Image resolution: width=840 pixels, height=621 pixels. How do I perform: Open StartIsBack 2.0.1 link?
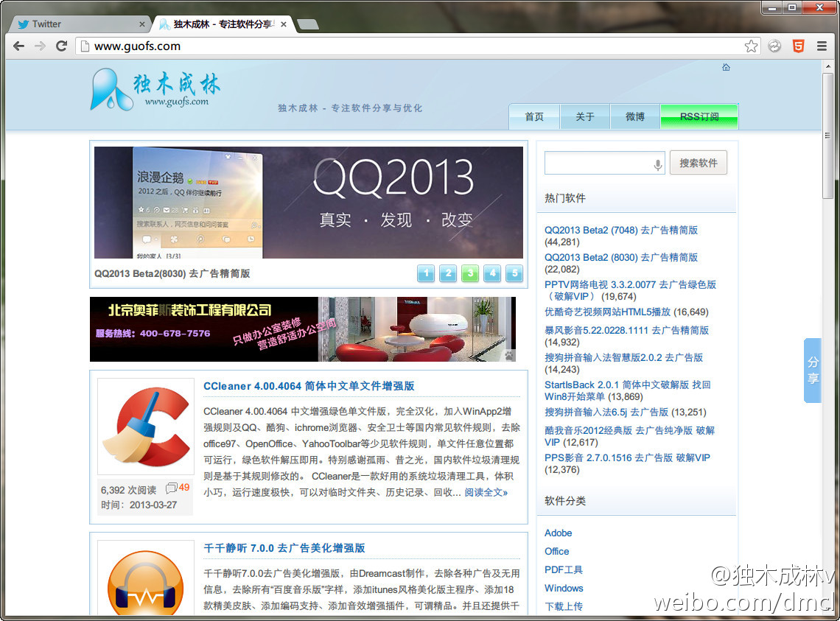[627, 390]
